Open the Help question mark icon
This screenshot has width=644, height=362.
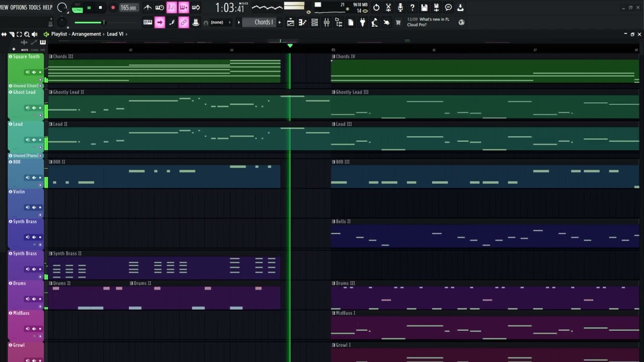[412, 8]
